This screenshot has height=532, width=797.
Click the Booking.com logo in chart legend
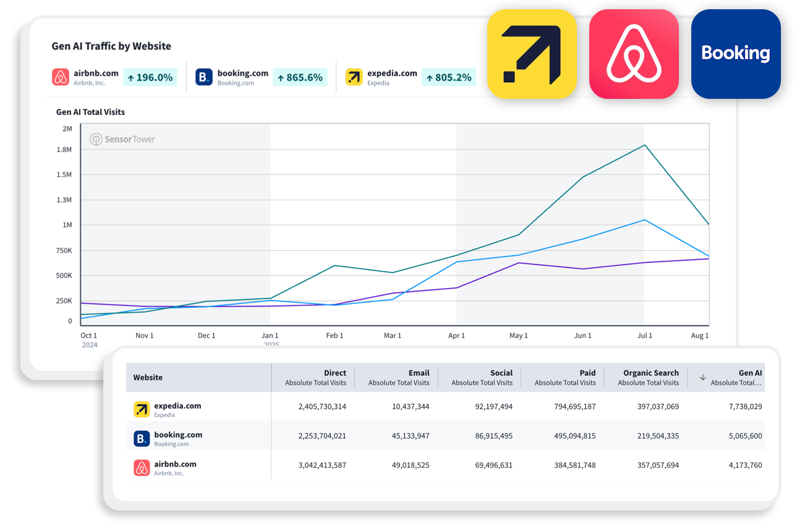[204, 77]
